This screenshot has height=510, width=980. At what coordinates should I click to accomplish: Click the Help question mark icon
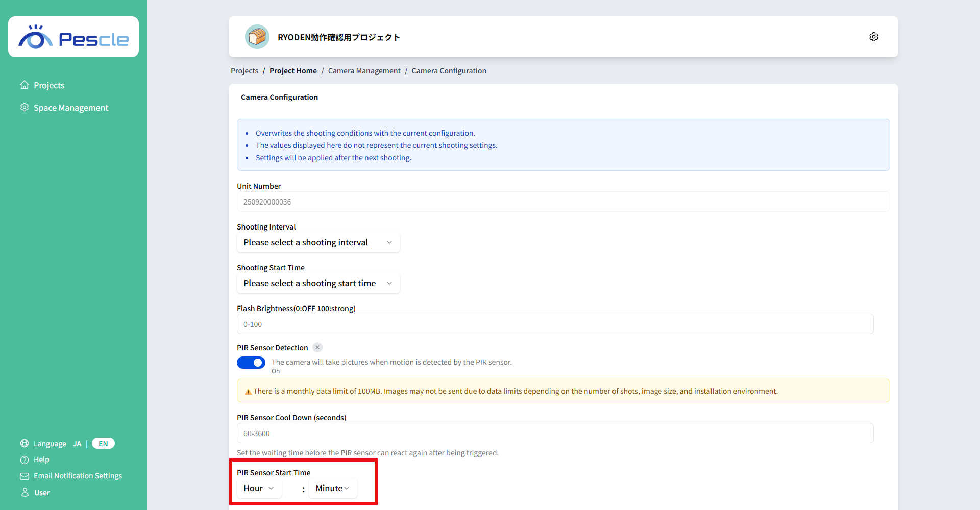pos(24,460)
